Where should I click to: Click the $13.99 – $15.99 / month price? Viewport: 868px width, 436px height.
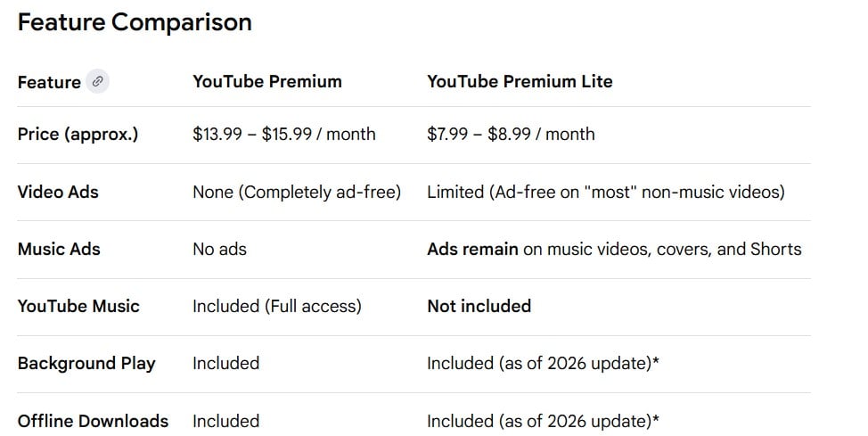[x=283, y=134]
